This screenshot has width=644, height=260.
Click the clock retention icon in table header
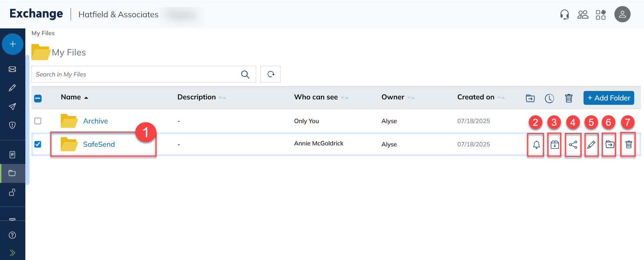[x=549, y=98]
